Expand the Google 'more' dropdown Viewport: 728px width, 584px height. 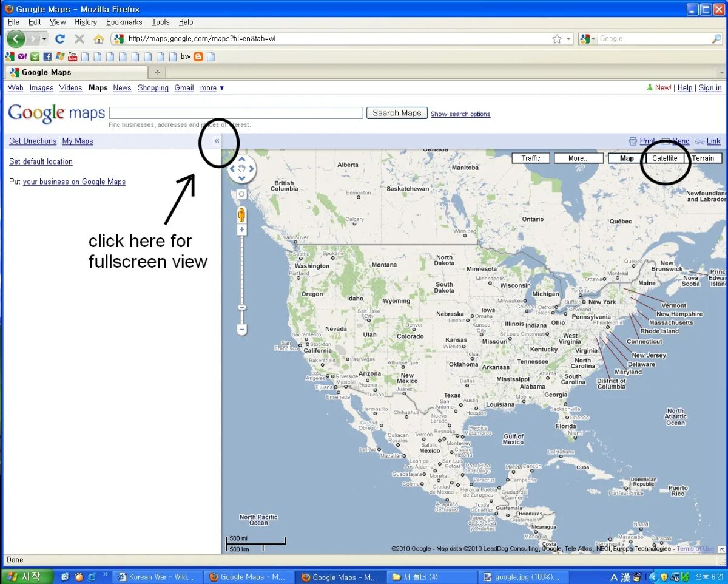(x=212, y=88)
